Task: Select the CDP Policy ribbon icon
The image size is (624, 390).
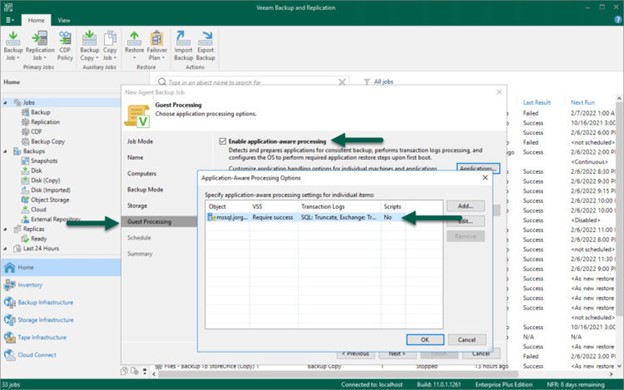Action: pyautogui.click(x=65, y=46)
